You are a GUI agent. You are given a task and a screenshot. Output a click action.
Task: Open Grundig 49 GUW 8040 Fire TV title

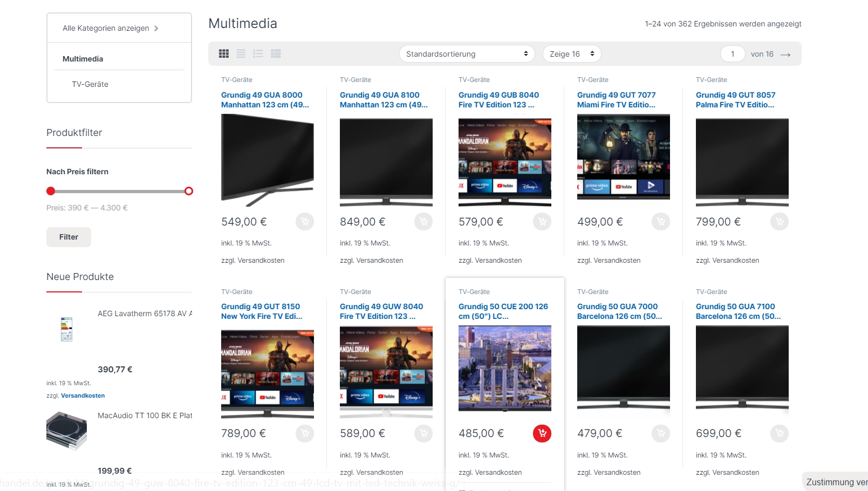pyautogui.click(x=381, y=311)
